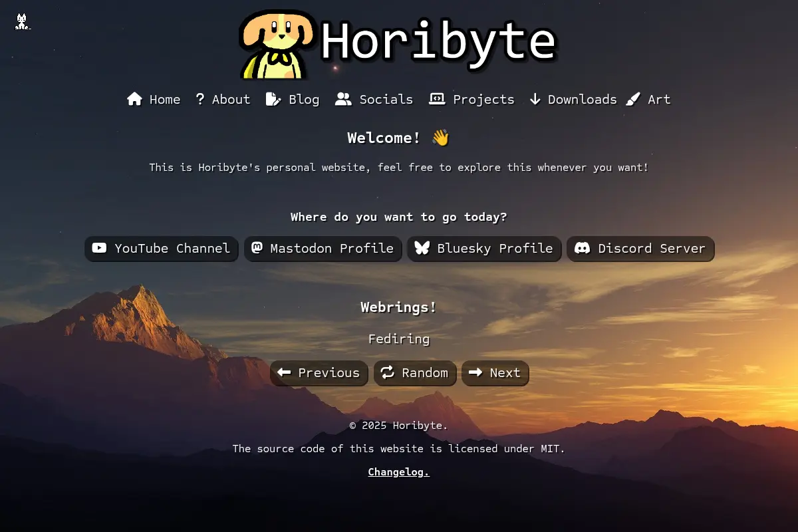
Task: Click the document pen icon beside Blog
Action: click(x=273, y=99)
